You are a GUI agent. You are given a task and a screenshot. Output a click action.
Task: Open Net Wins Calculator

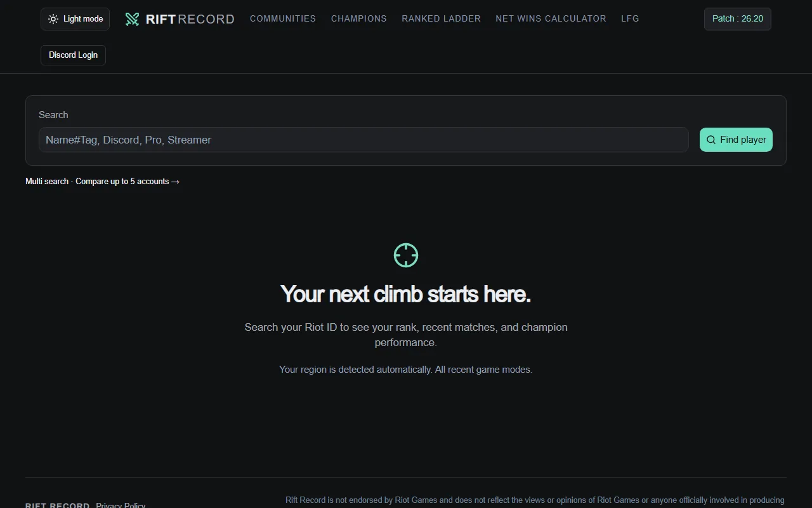pos(551,18)
